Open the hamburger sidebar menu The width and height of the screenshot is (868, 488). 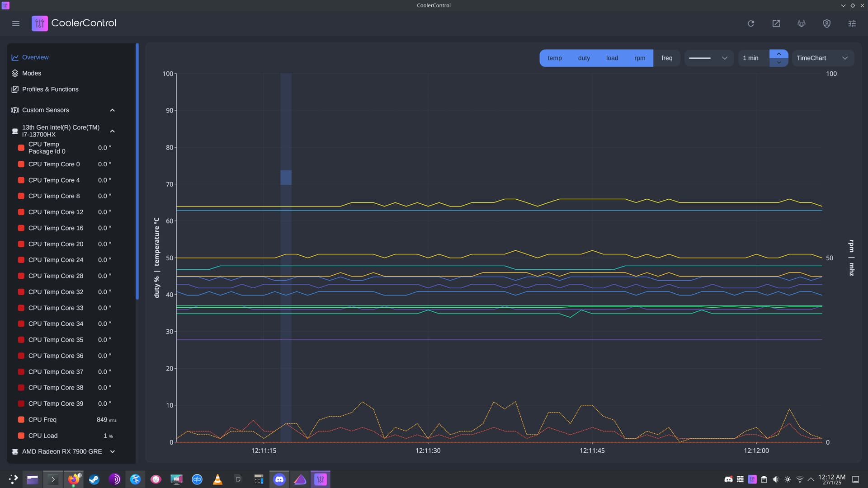[x=16, y=23]
